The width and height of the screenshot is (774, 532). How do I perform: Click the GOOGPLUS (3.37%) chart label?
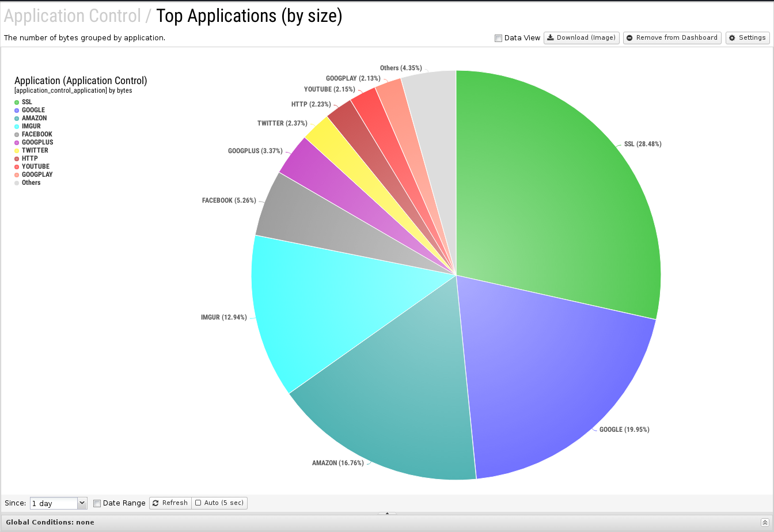255,151
